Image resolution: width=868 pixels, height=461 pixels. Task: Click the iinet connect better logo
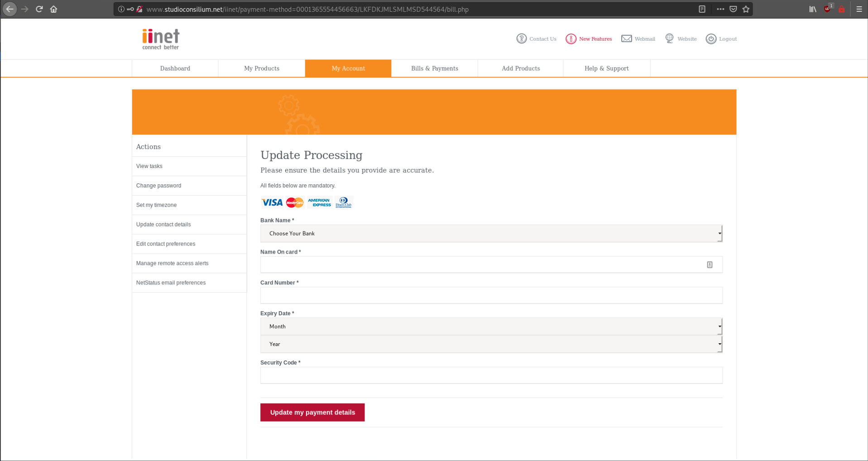tap(161, 39)
